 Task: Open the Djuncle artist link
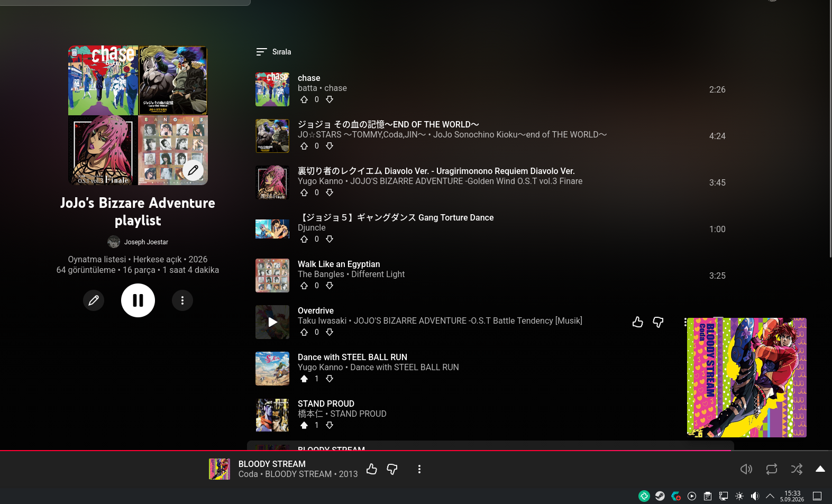312,228
